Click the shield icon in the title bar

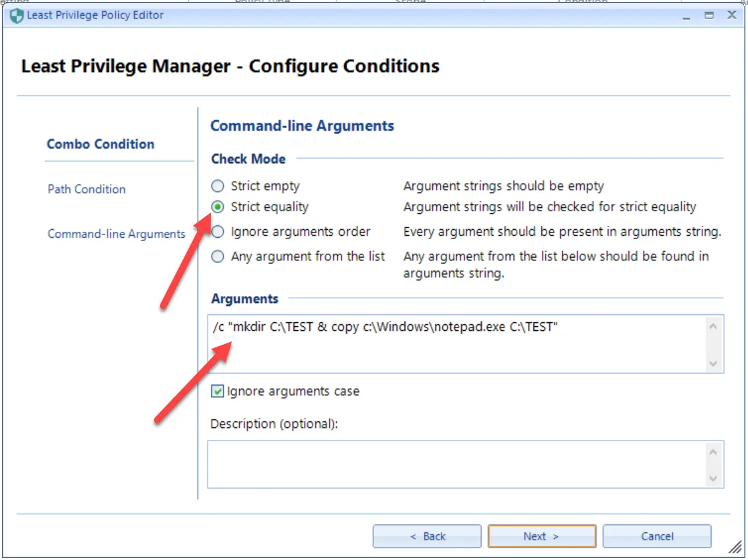(17, 15)
